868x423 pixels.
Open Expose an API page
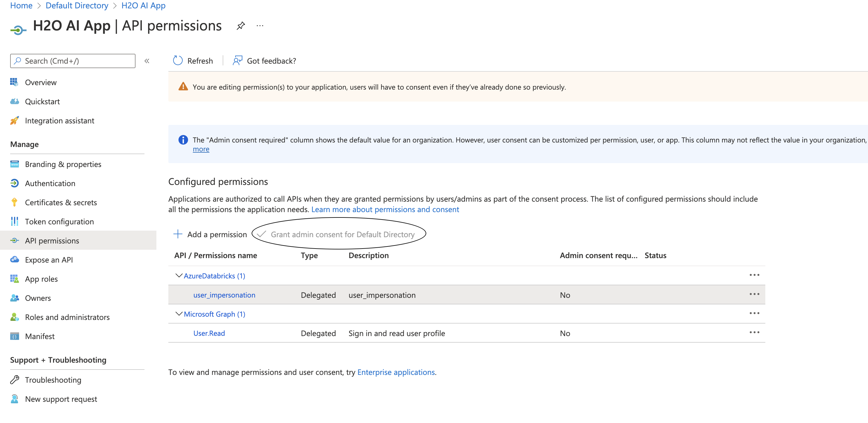[49, 260]
